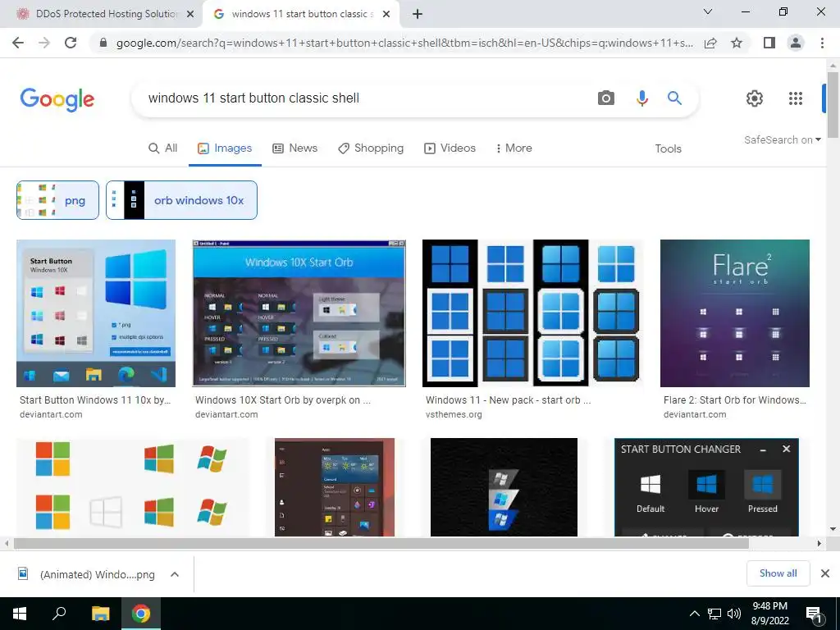Close the downloads bar
This screenshot has width=840, height=630.
pyautogui.click(x=825, y=573)
